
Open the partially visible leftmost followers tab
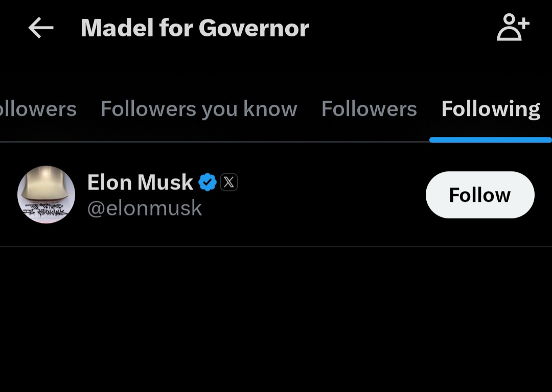click(38, 109)
